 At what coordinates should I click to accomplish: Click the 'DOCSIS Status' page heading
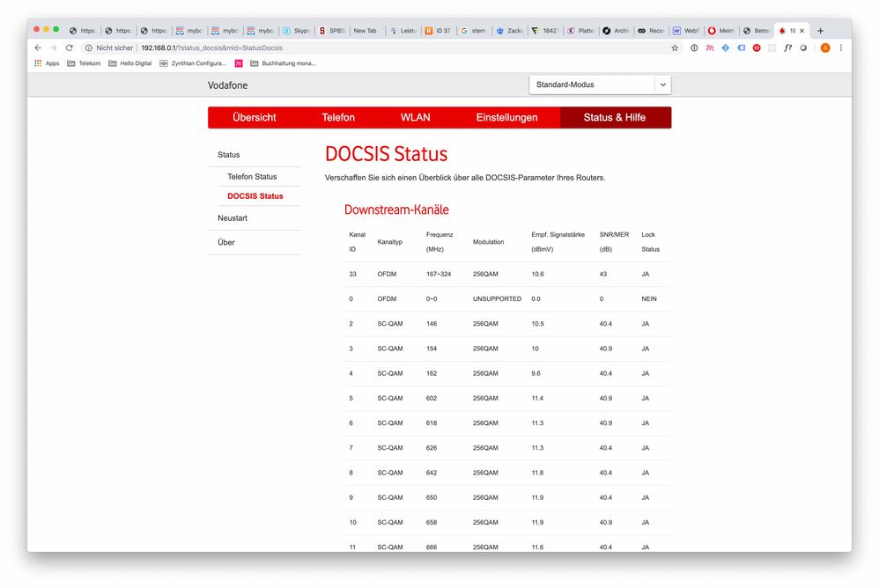tap(387, 154)
